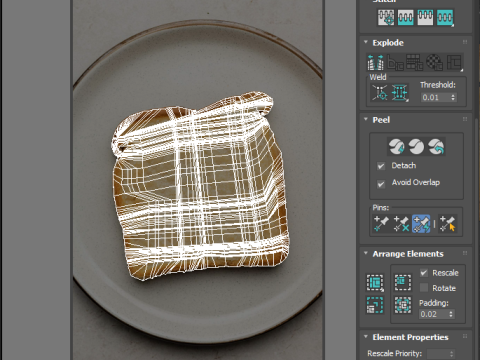Viewport: 480px width, 360px height.
Task: Click the UV mesh wireframe over the toast
Action: [200, 188]
